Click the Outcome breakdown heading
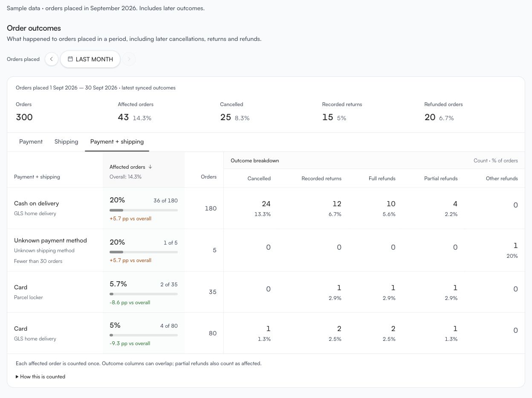Screen dimensions: 532x398 point(255,161)
